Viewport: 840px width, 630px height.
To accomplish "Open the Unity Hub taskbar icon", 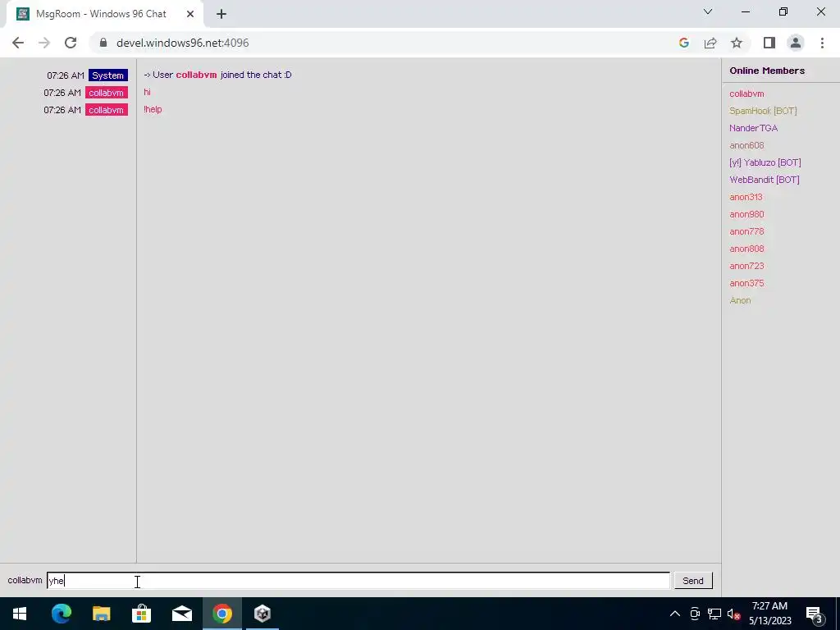I will click(262, 614).
